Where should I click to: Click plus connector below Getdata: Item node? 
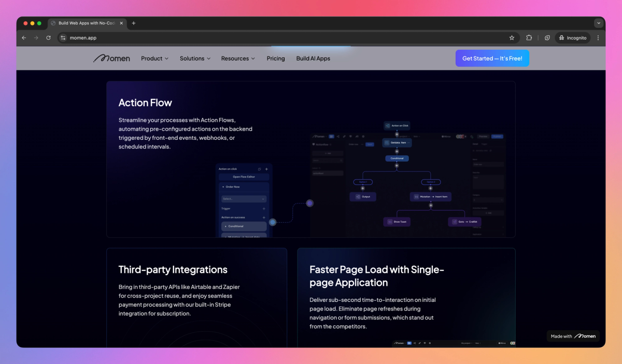tap(397, 151)
